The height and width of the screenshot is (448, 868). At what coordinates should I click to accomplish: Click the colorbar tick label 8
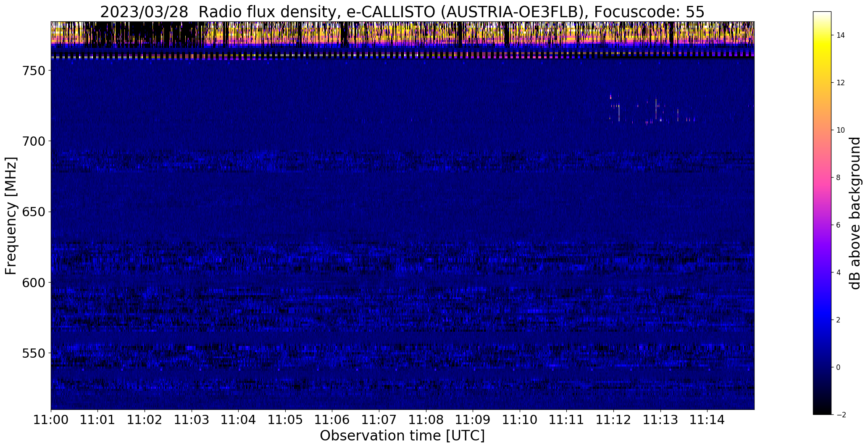[839, 178]
